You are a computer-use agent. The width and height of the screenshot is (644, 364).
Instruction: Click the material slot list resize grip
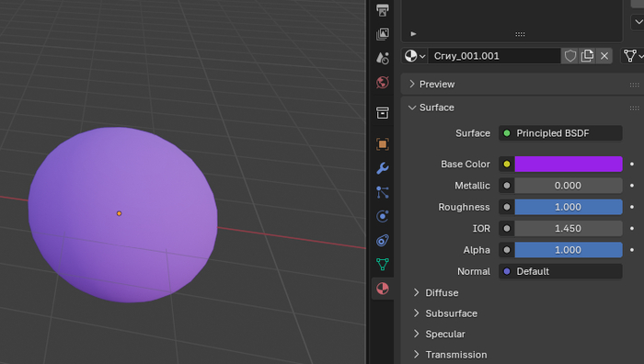(x=520, y=34)
